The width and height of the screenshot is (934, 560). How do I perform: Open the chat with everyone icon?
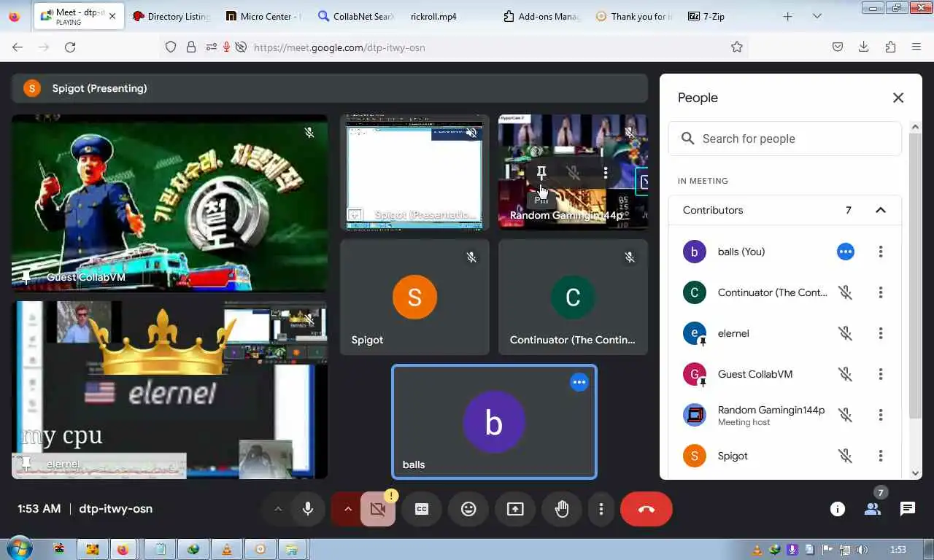(x=908, y=509)
